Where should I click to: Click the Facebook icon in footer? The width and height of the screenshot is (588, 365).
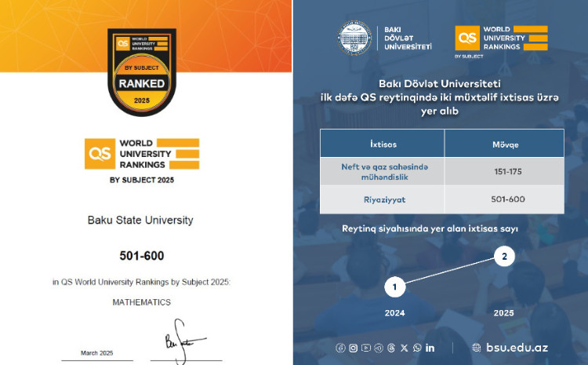pos(340,348)
